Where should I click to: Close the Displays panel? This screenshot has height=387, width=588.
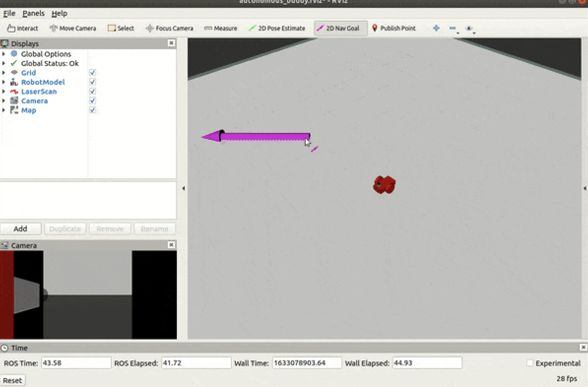[x=171, y=43]
